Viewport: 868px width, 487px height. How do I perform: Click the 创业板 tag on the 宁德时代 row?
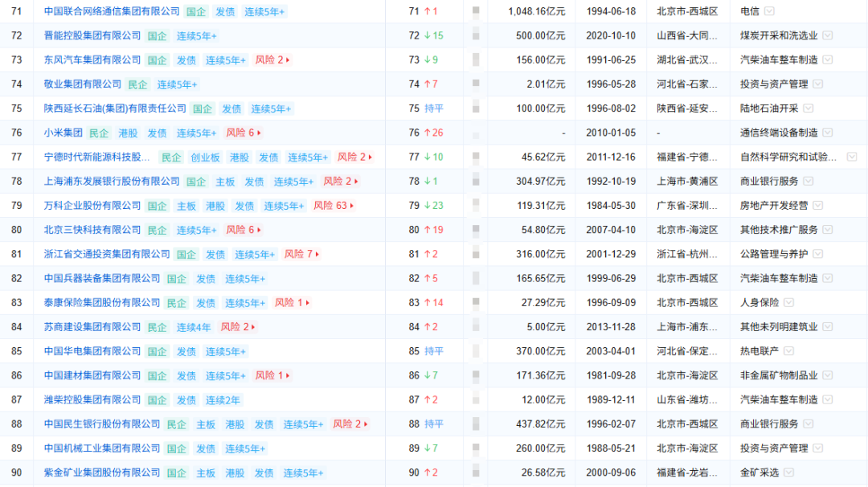(x=206, y=158)
